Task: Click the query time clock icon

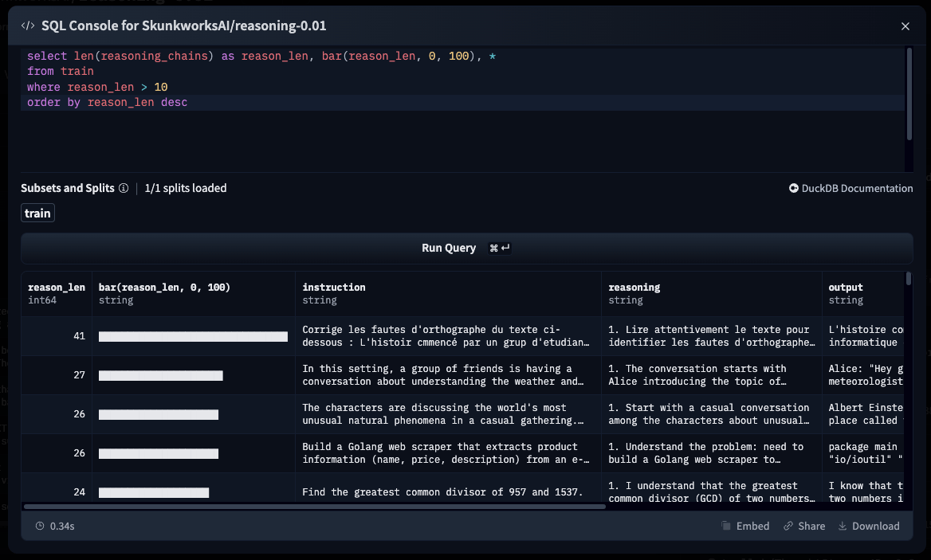Action: point(40,526)
